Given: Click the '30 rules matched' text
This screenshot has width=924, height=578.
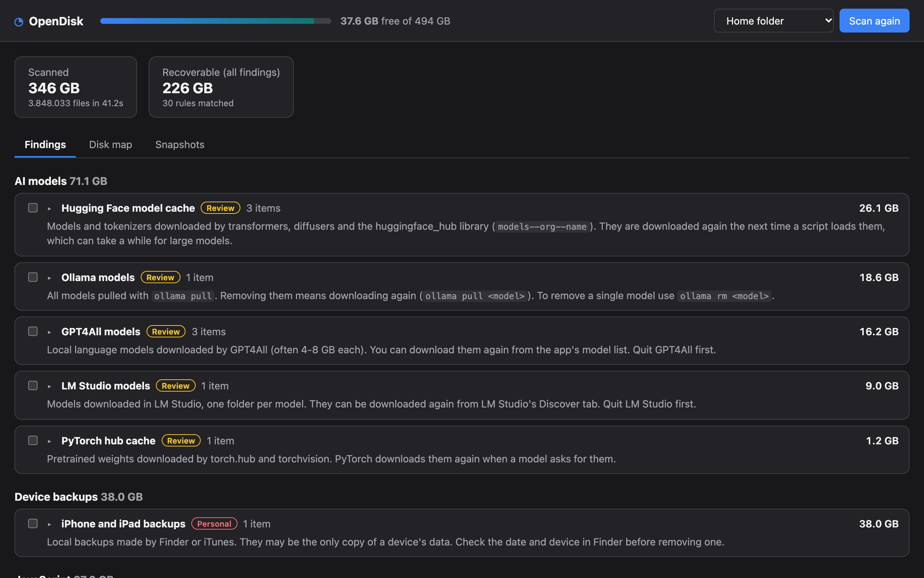Looking at the screenshot, I should click(x=198, y=103).
